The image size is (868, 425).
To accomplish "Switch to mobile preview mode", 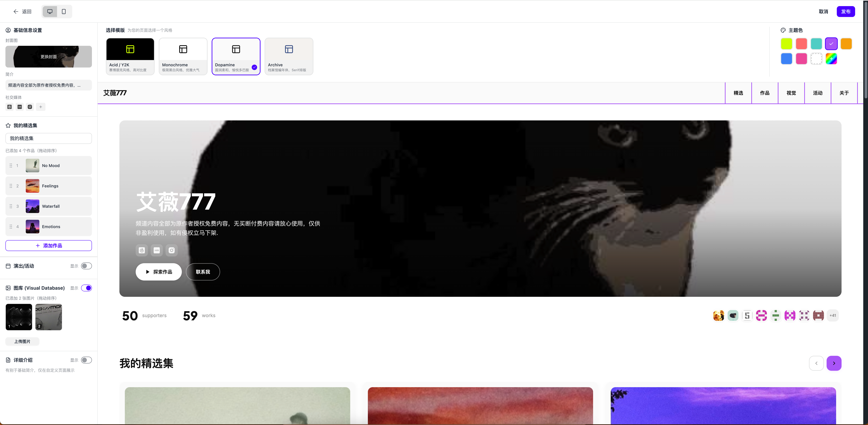I will [63, 12].
